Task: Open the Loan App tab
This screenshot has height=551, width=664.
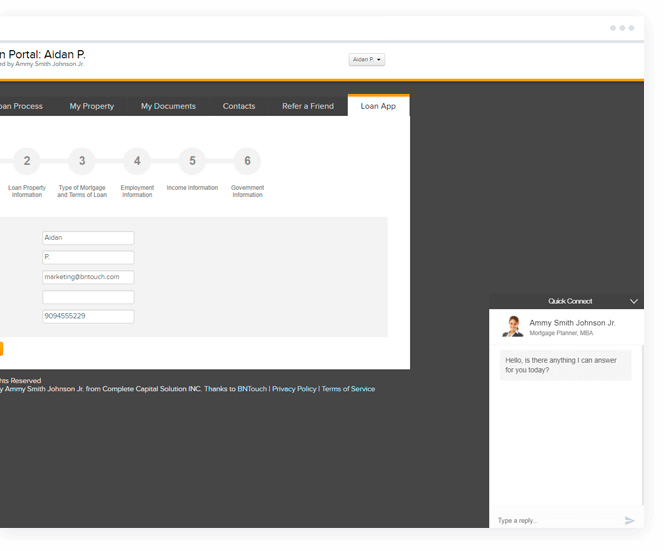Action: [378, 106]
